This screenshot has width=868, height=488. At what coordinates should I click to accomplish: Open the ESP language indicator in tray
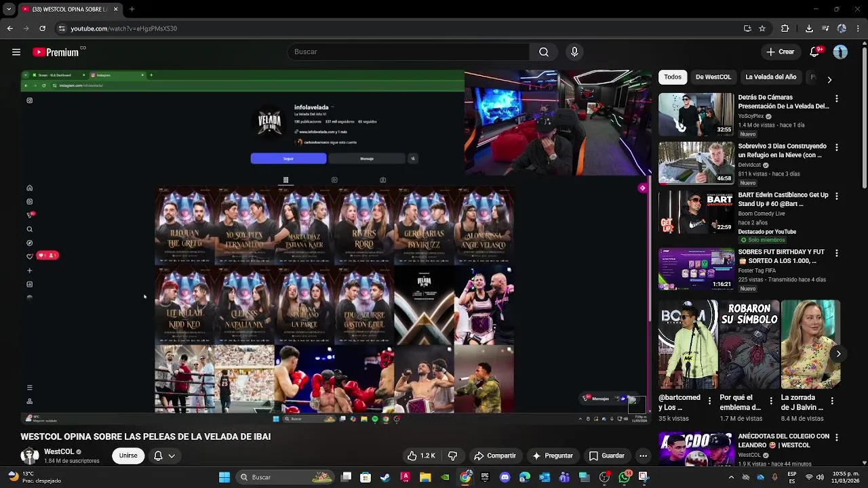(792, 477)
